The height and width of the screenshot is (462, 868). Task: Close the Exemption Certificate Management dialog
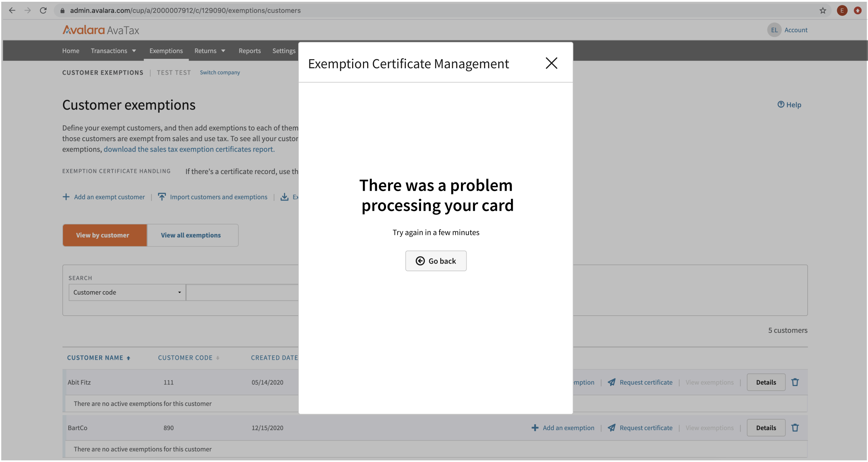click(551, 63)
